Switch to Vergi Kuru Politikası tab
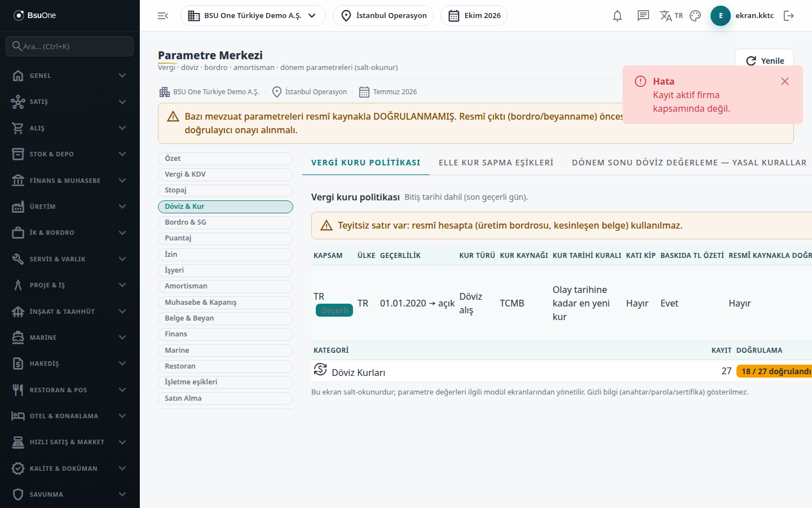Viewport: 812px width, 508px height. coord(366,163)
